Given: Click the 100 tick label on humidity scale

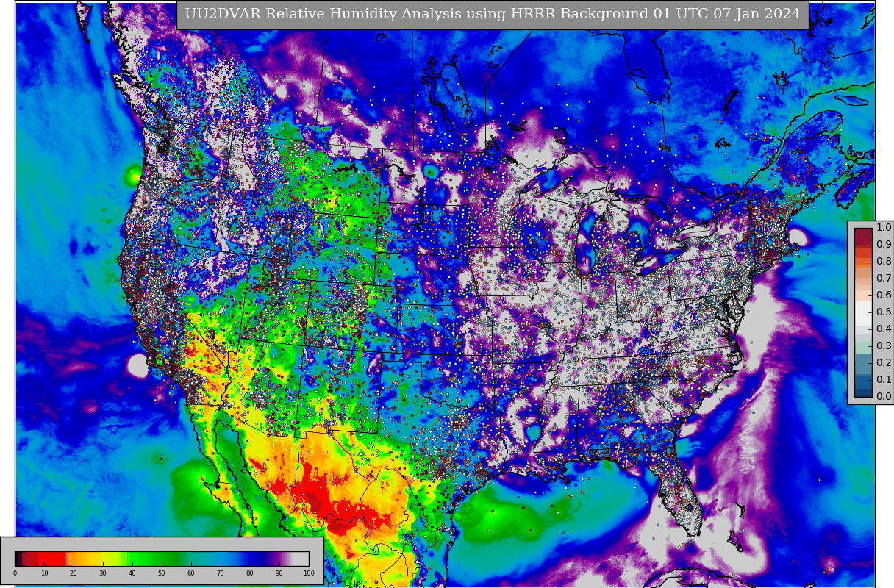Looking at the screenshot, I should (309, 573).
